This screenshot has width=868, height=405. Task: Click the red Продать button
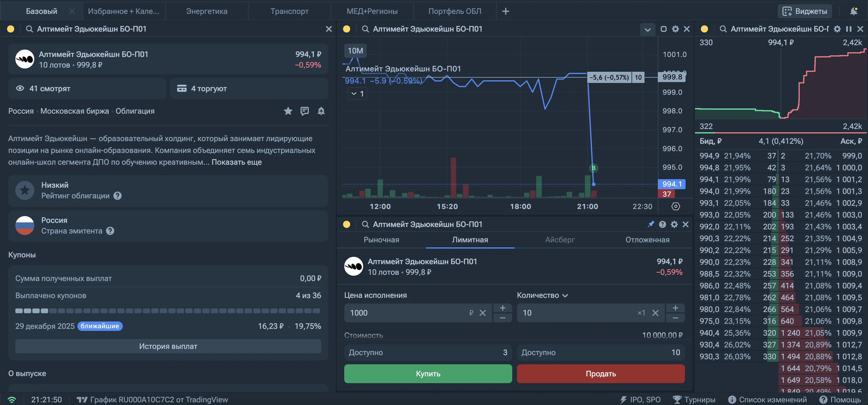601,373
